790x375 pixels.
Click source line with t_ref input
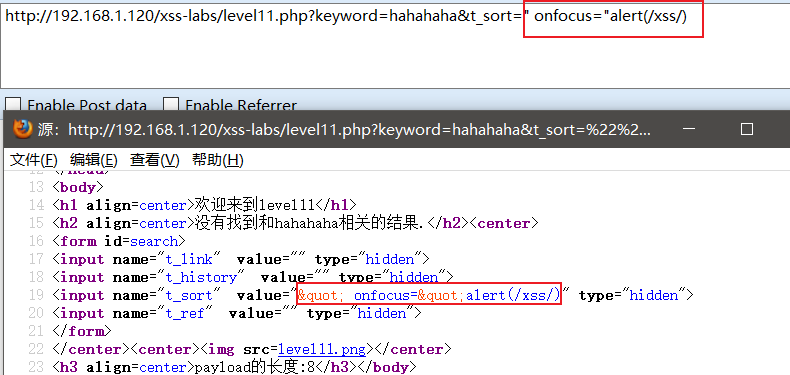(x=237, y=313)
